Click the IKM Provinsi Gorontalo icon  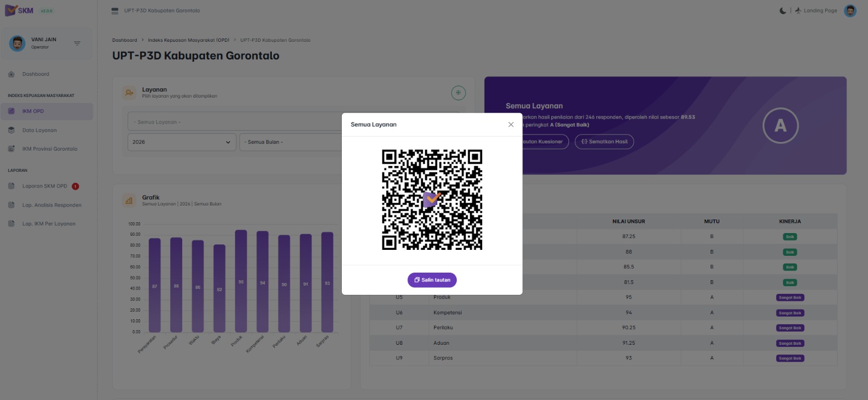click(11, 149)
